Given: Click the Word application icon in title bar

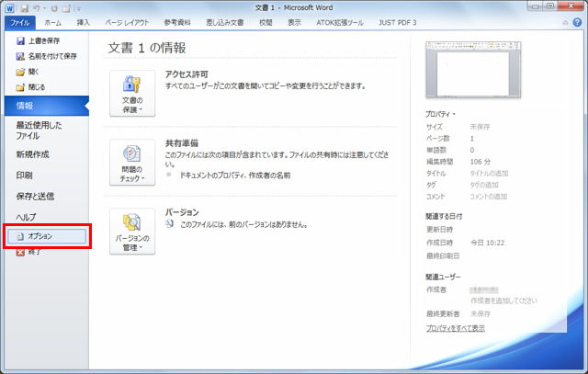Looking at the screenshot, I should tap(9, 8).
